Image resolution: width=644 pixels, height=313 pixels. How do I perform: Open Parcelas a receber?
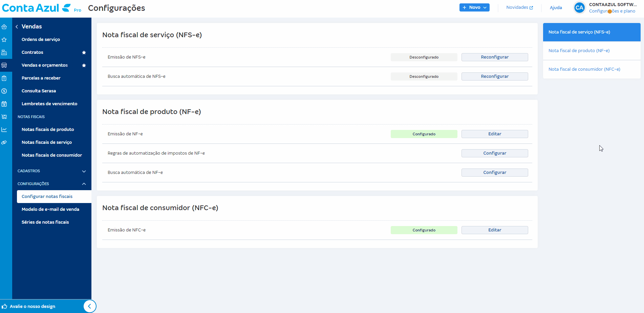tap(41, 78)
